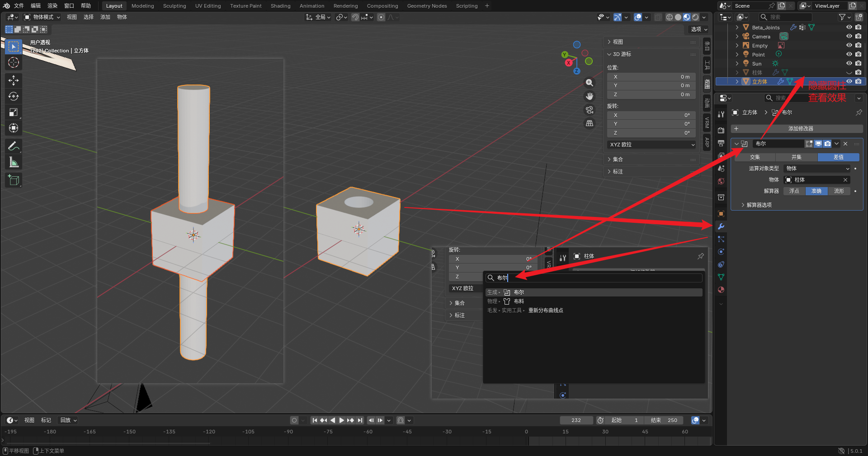
Task: Toggle 布尔 modifier viewport display
Action: point(818,144)
